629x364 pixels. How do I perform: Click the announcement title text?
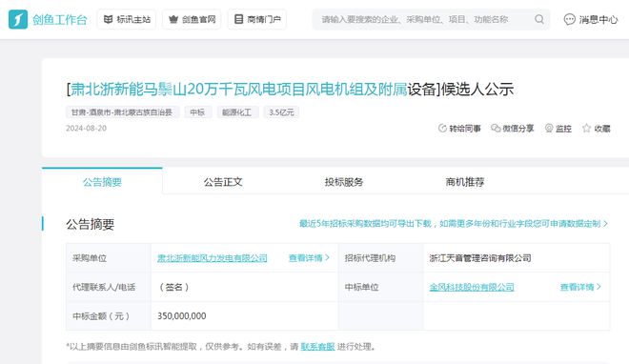coord(290,89)
